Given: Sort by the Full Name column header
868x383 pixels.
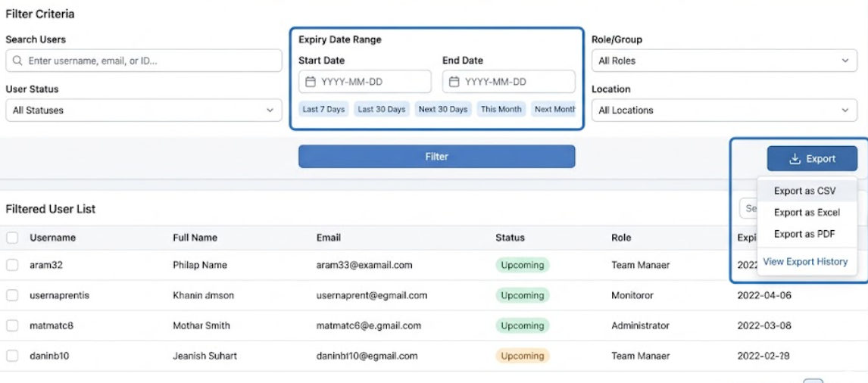Looking at the screenshot, I should coord(195,238).
